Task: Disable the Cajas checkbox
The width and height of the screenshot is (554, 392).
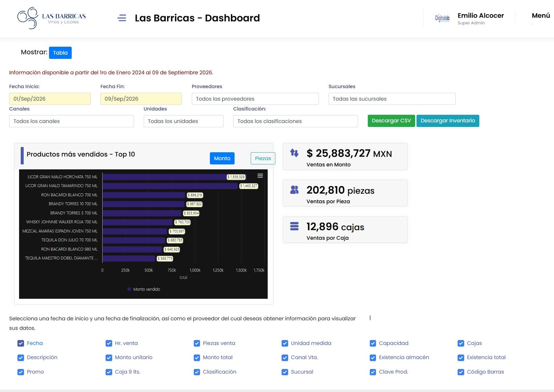Action: (x=461, y=343)
